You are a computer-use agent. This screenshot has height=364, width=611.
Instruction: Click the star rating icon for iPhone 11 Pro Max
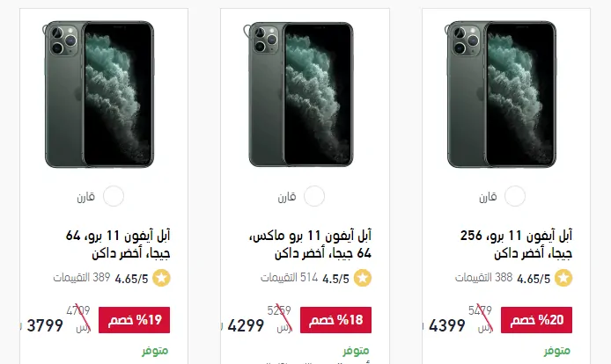pos(363,278)
